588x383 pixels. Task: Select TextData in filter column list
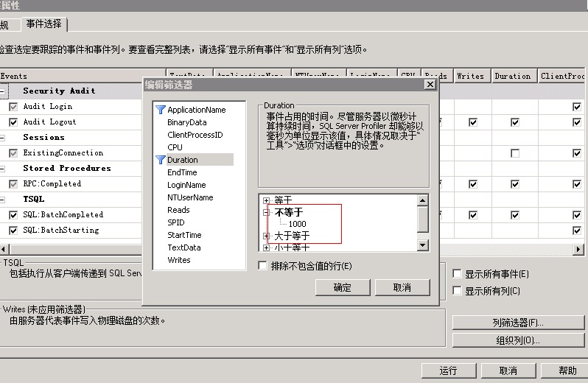[x=183, y=247]
